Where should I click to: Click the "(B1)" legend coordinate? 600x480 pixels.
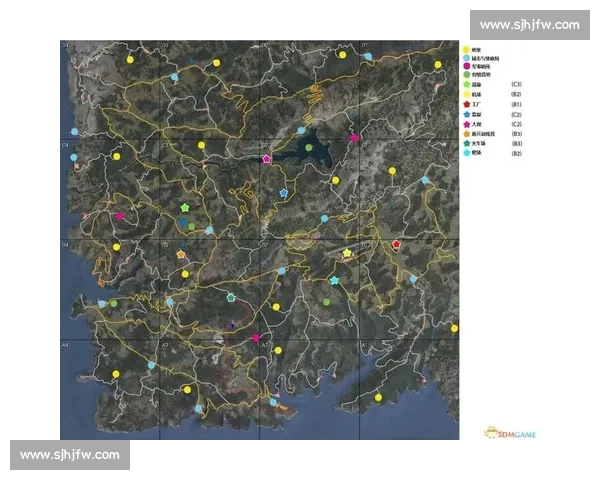tap(517, 104)
